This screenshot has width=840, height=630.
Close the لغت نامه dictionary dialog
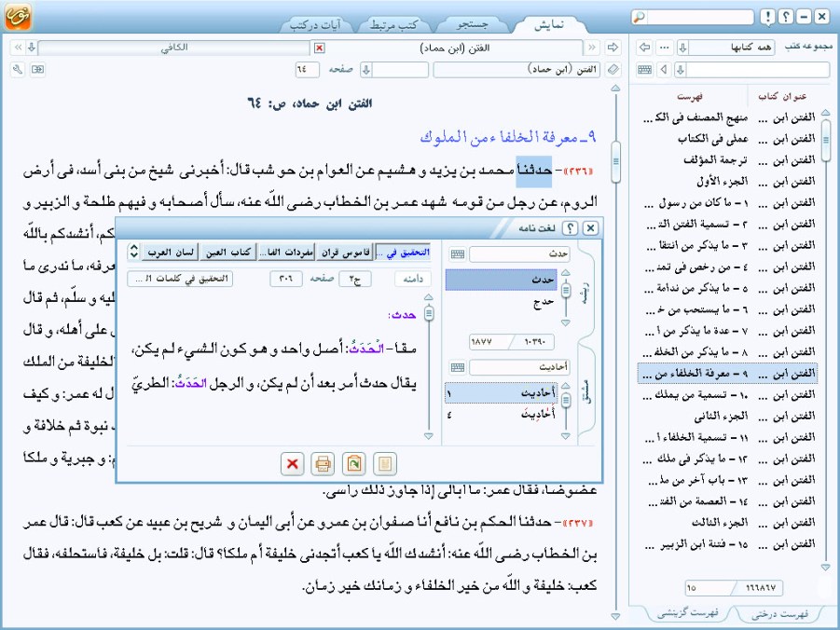(x=590, y=228)
